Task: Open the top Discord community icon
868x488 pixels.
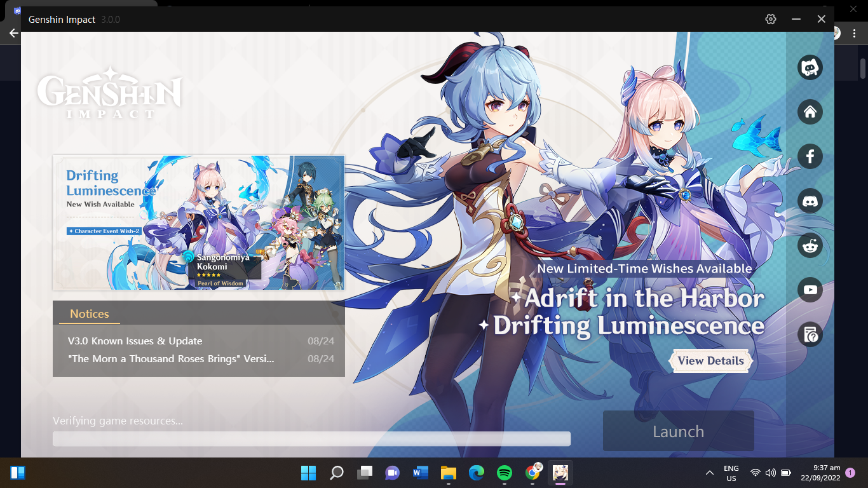Action: point(810,67)
